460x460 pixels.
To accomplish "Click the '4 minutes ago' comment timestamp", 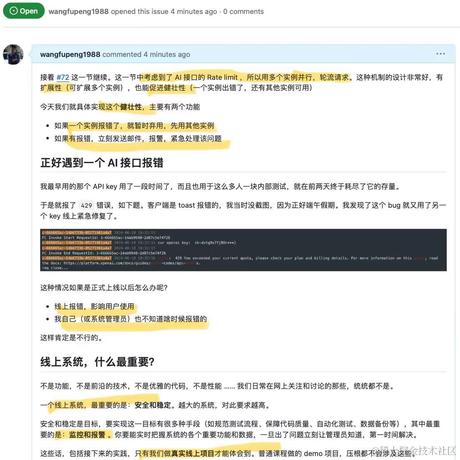I will tap(167, 54).
